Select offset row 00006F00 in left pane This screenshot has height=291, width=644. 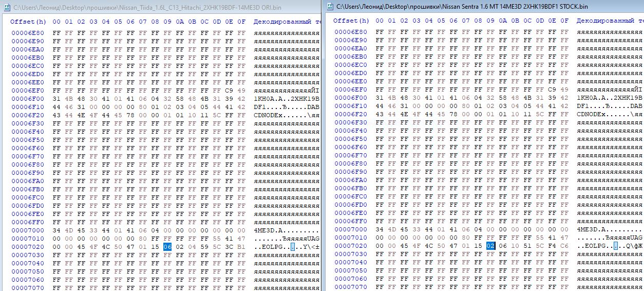tap(28, 99)
